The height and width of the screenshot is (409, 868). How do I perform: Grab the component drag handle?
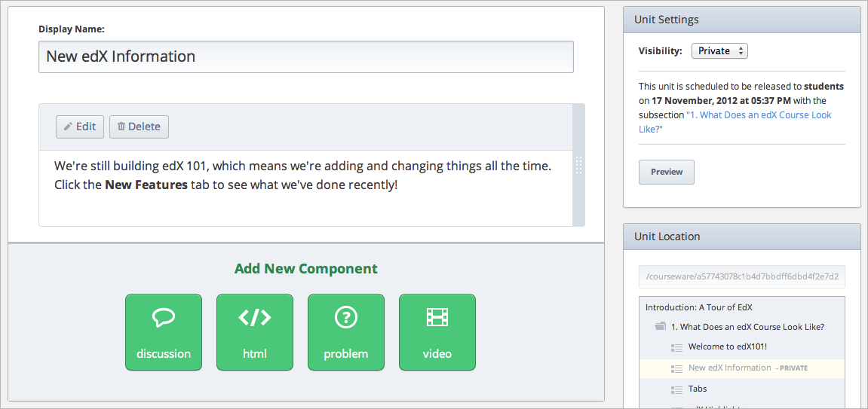(578, 165)
